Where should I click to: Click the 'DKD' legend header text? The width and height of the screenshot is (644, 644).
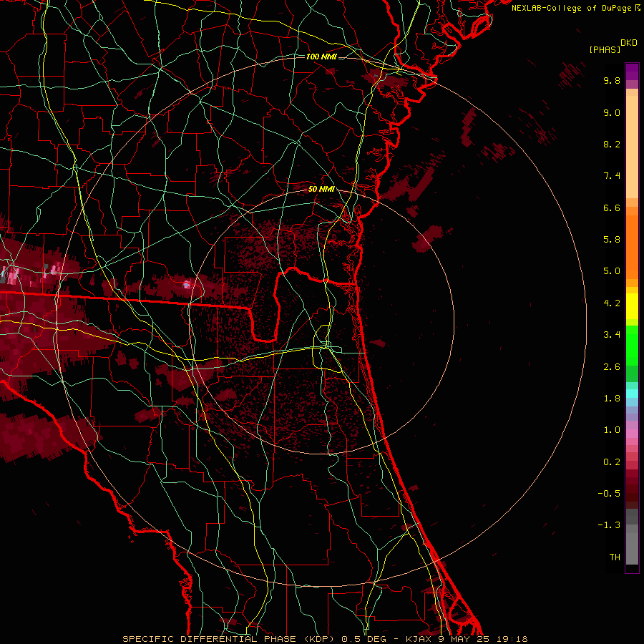click(629, 43)
